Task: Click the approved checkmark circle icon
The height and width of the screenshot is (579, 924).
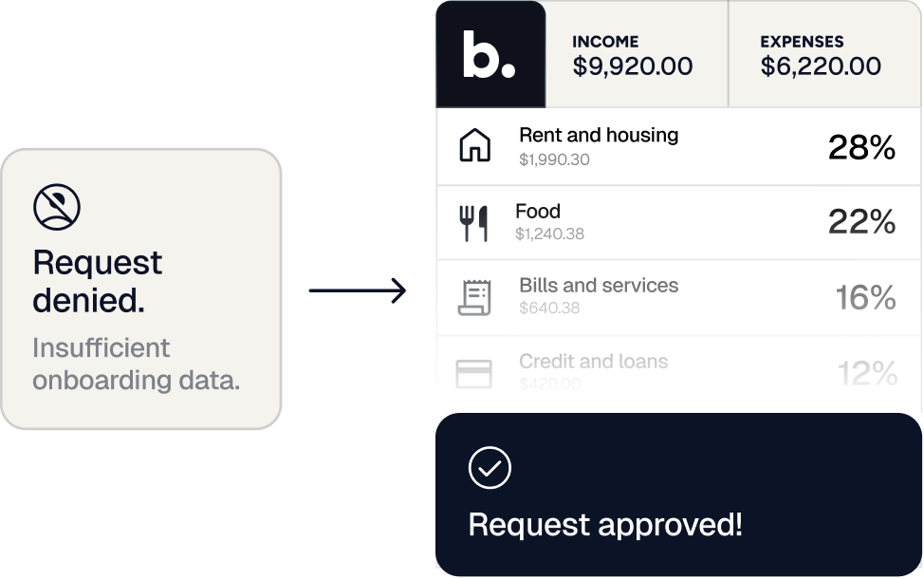Action: [490, 467]
